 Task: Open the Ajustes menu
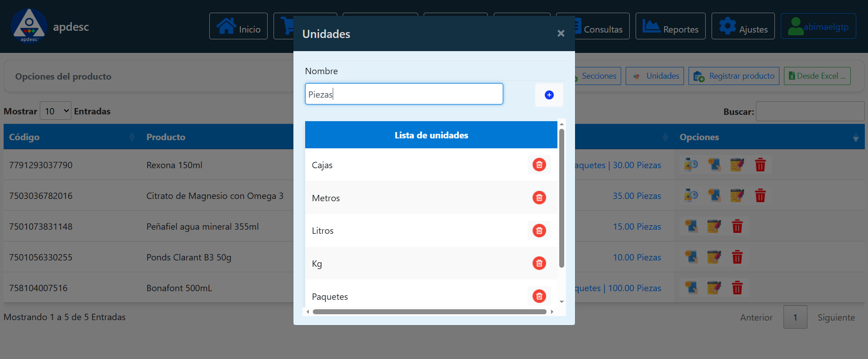[x=743, y=26]
